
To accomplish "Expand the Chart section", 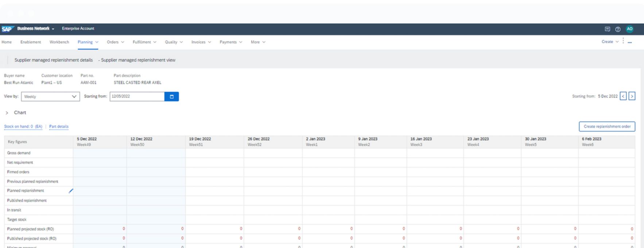I will click(7, 113).
